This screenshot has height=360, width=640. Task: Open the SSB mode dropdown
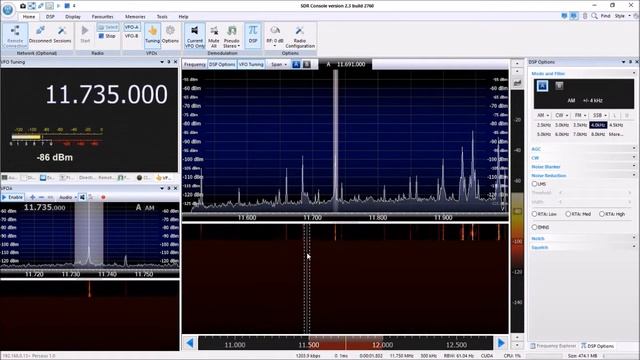point(599,116)
